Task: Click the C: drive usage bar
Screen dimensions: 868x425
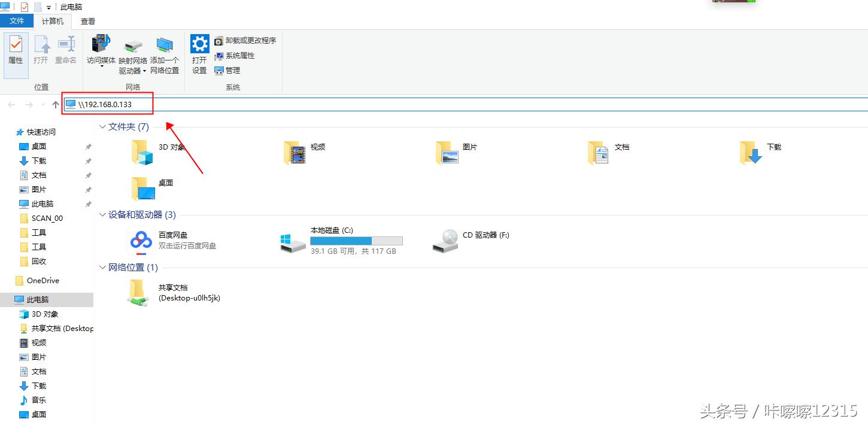Action: (356, 241)
